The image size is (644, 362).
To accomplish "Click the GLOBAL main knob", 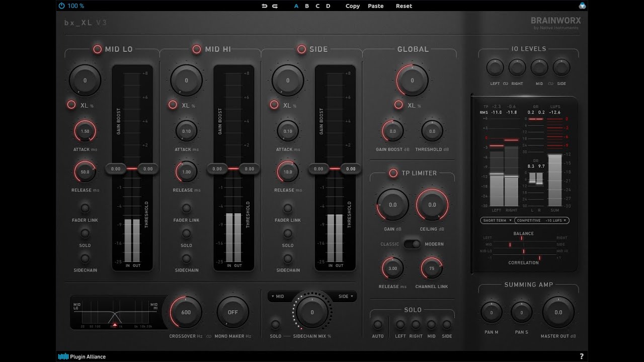I will 412,80.
